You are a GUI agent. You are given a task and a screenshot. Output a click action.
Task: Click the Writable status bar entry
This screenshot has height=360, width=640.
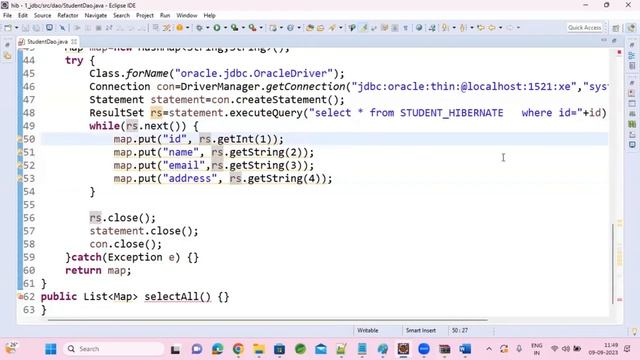[368, 331]
